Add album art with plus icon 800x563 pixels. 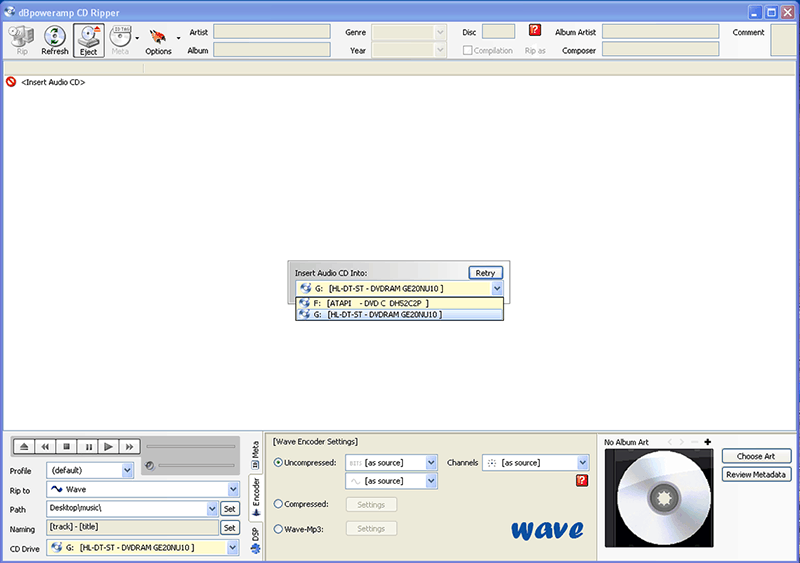pos(707,442)
